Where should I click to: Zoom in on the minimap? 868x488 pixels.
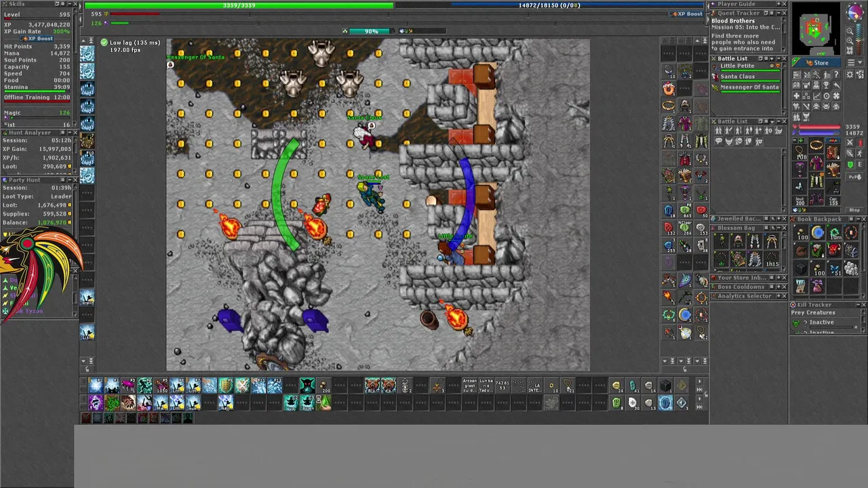(850, 41)
